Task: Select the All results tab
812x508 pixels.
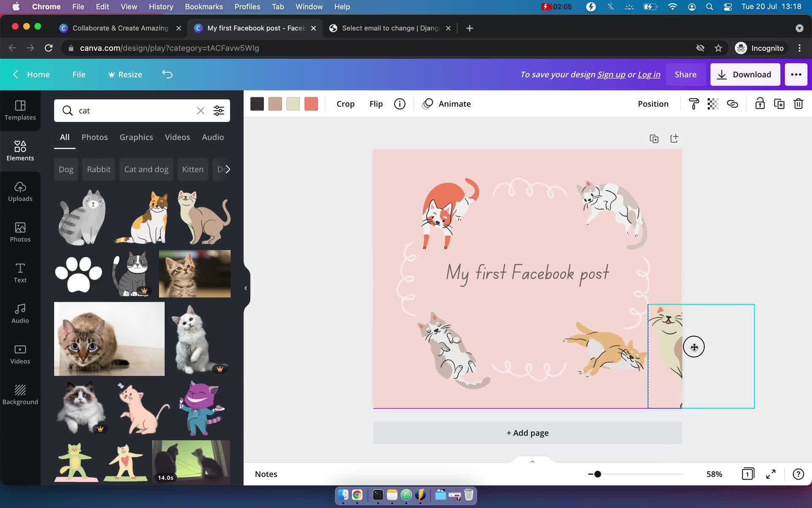Action: [65, 137]
